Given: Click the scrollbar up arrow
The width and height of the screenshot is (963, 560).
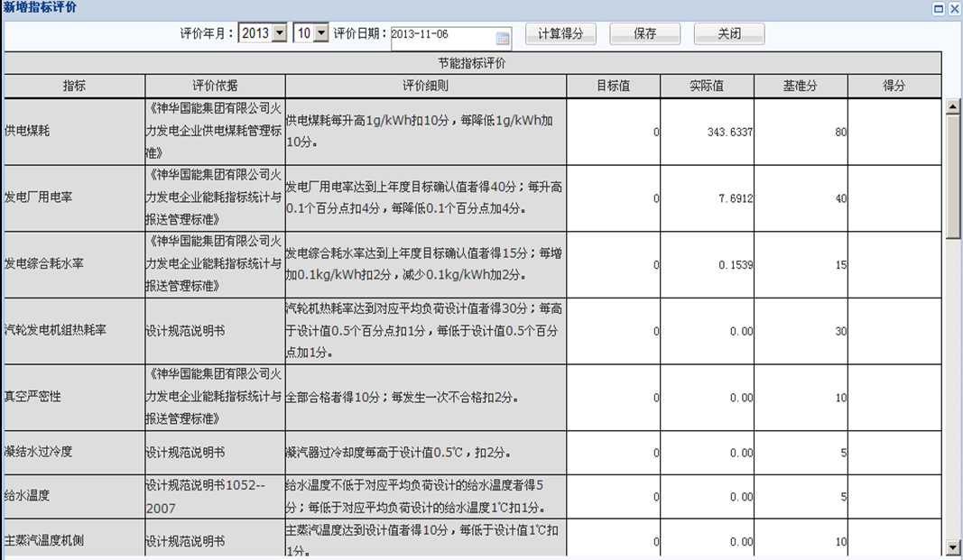Looking at the screenshot, I should coord(952,106).
